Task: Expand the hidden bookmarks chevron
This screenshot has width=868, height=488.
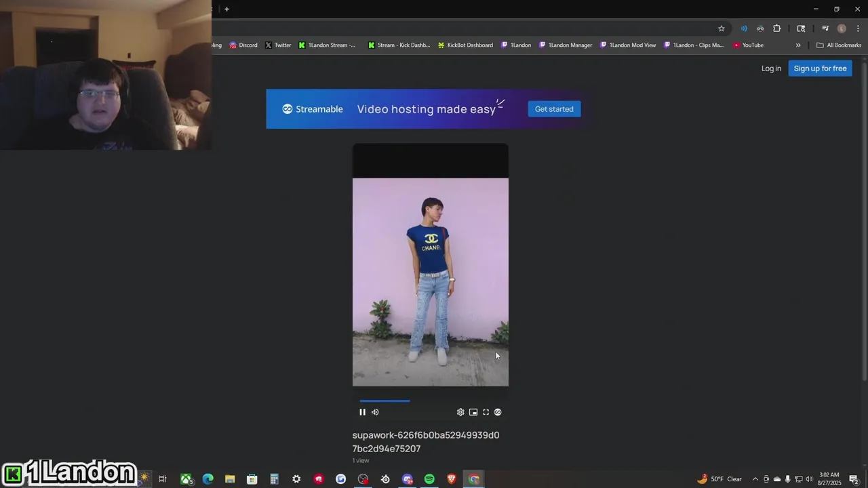Action: [798, 45]
